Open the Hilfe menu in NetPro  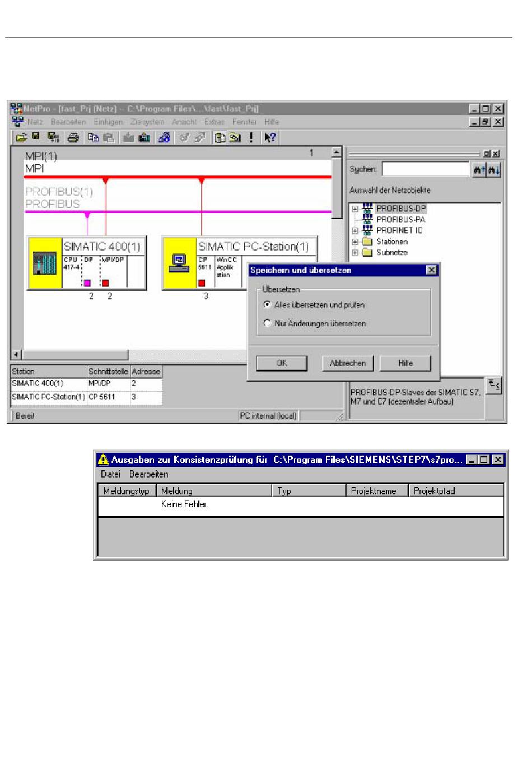(272, 122)
